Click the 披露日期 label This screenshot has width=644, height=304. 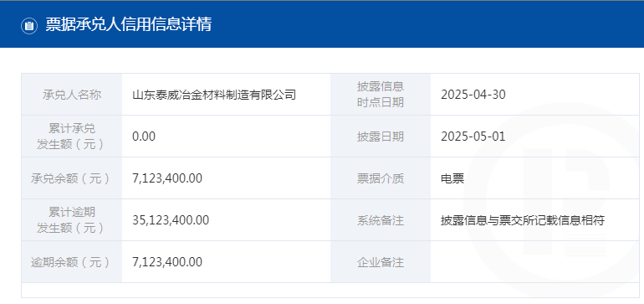[381, 137]
